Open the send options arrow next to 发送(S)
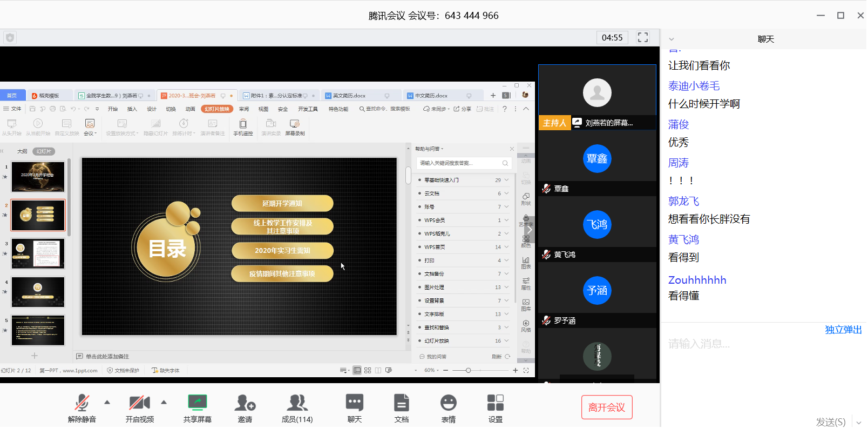This screenshot has width=868, height=428. point(858,422)
